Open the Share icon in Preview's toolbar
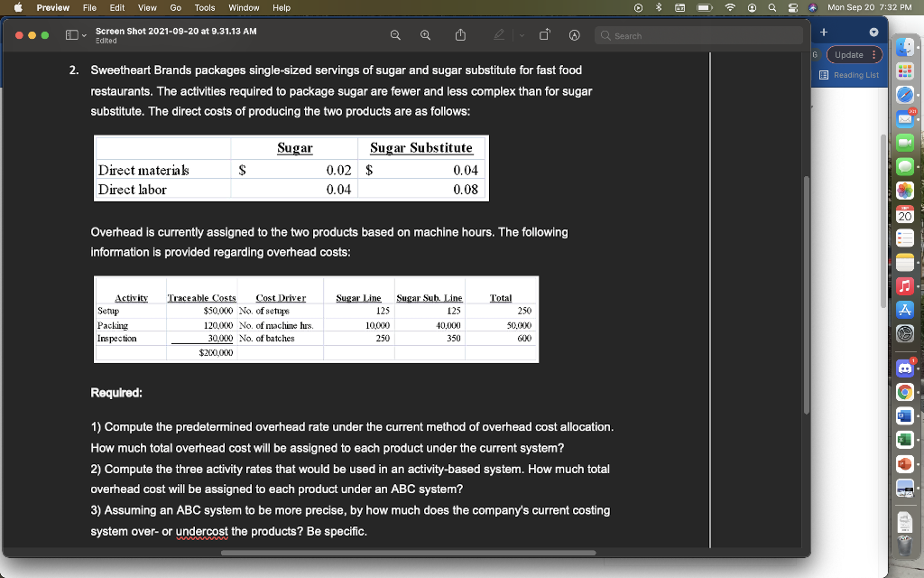The height and width of the screenshot is (578, 924). pyautogui.click(x=460, y=34)
